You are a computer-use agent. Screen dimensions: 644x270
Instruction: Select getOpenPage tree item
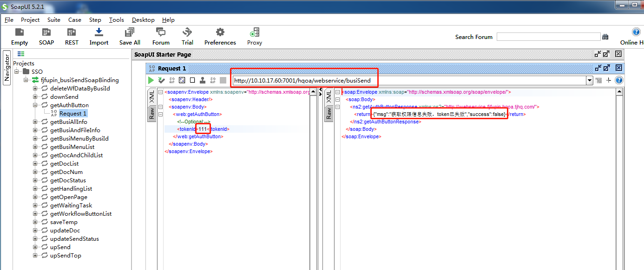click(69, 197)
